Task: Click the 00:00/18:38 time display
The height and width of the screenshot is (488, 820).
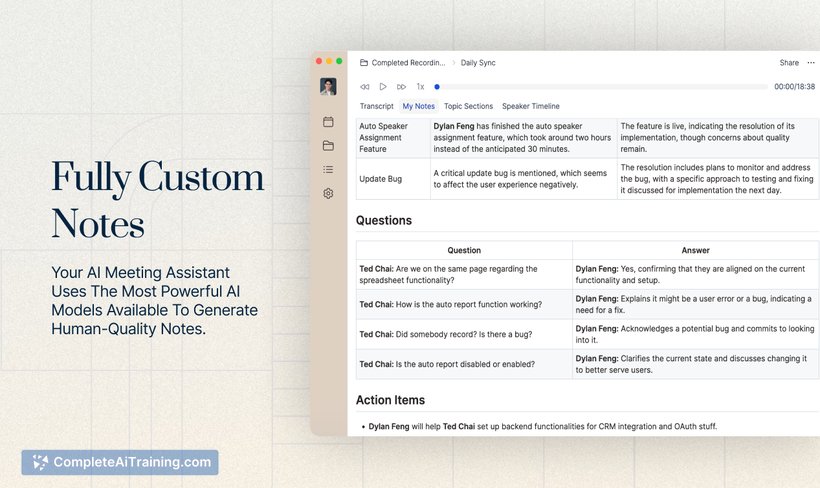Action: [x=794, y=87]
